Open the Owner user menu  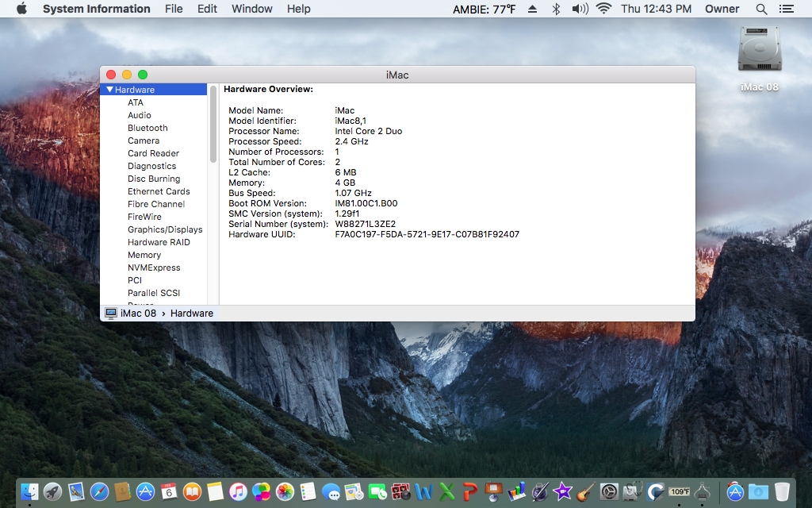(722, 9)
